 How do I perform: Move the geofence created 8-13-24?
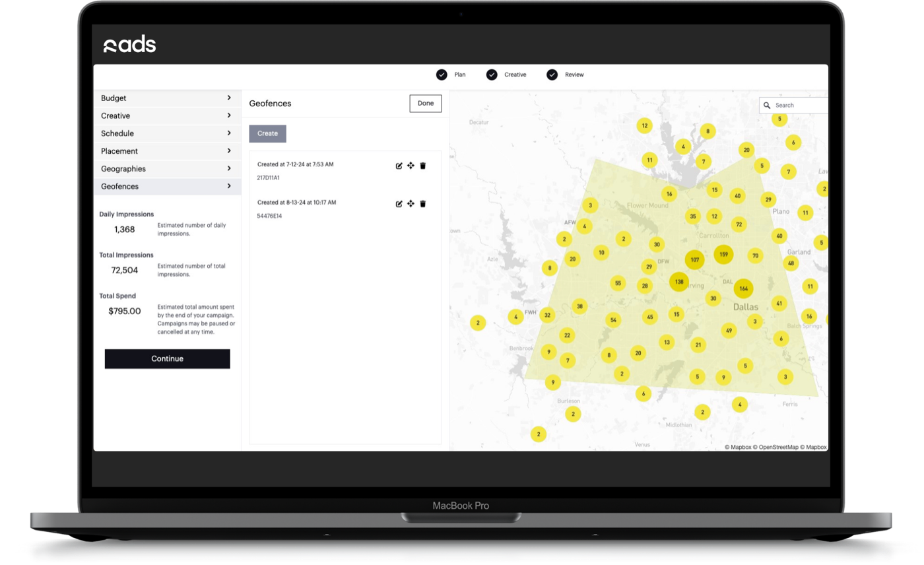(x=410, y=203)
